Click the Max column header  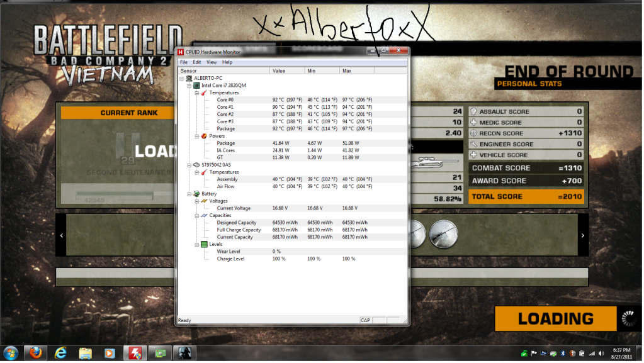pyautogui.click(x=357, y=71)
